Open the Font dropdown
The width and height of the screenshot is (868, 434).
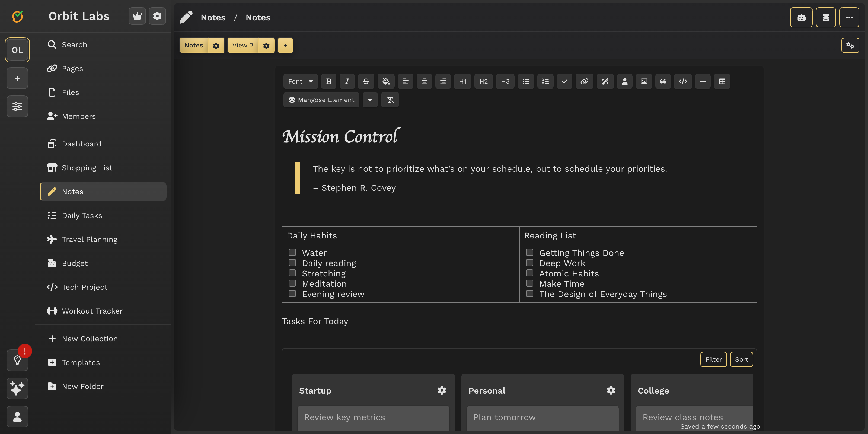pos(300,81)
